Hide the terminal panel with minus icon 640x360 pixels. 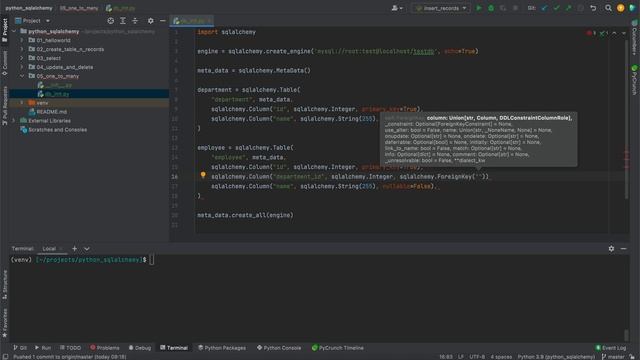[x=623, y=249]
